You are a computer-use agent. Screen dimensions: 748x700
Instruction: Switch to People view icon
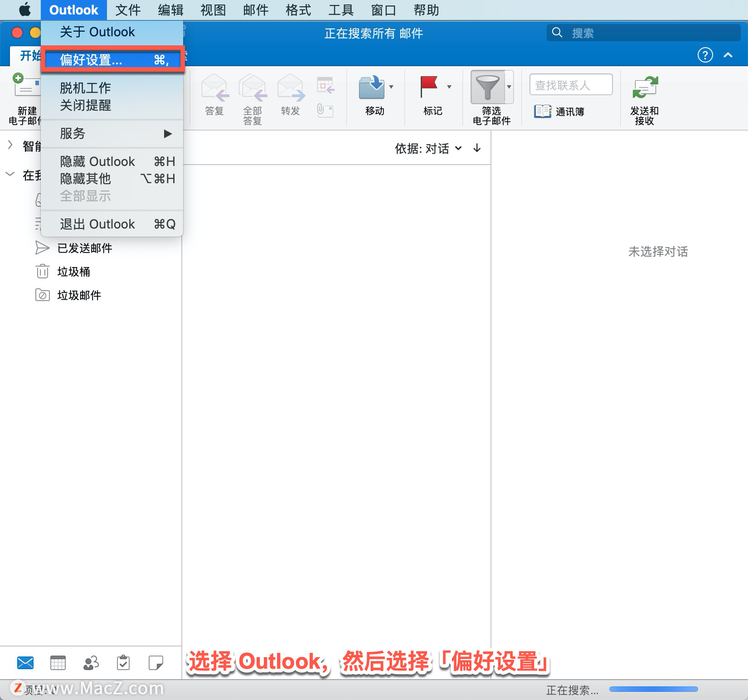(91, 663)
